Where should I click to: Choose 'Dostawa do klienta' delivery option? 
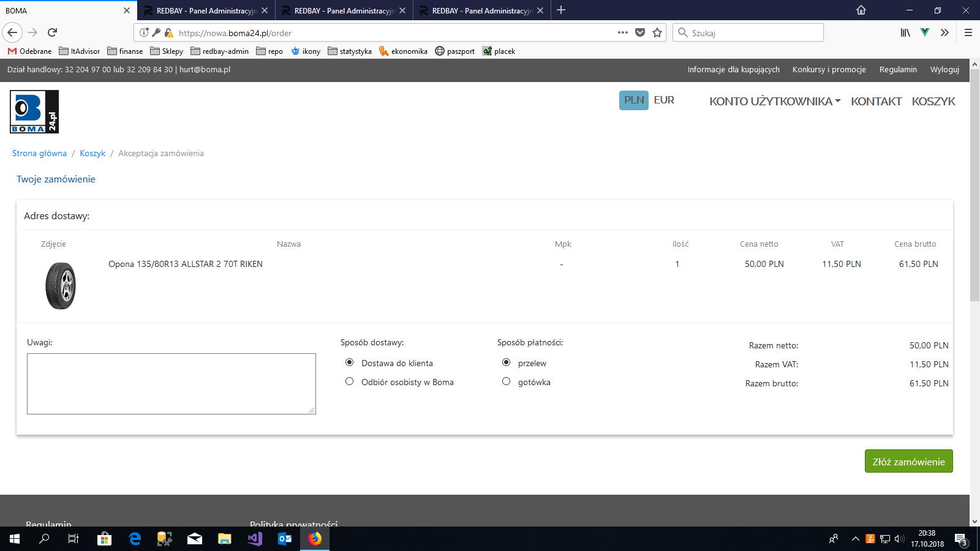350,362
